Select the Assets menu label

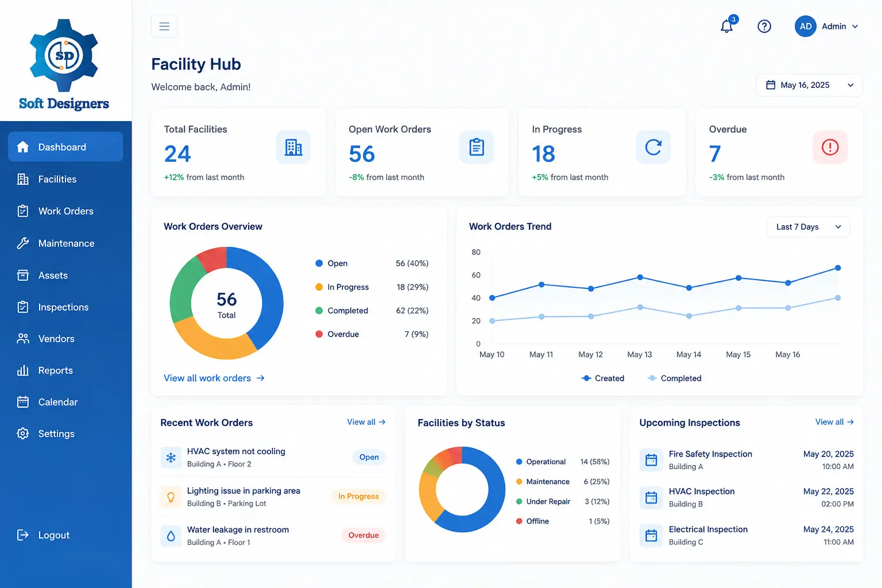coord(53,276)
